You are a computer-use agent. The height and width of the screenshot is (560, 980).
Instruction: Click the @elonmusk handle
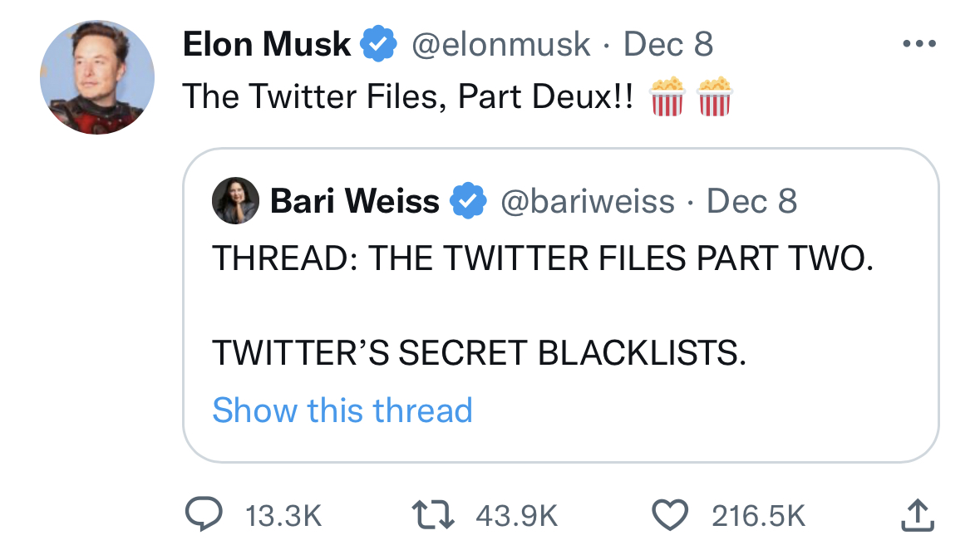click(x=501, y=44)
